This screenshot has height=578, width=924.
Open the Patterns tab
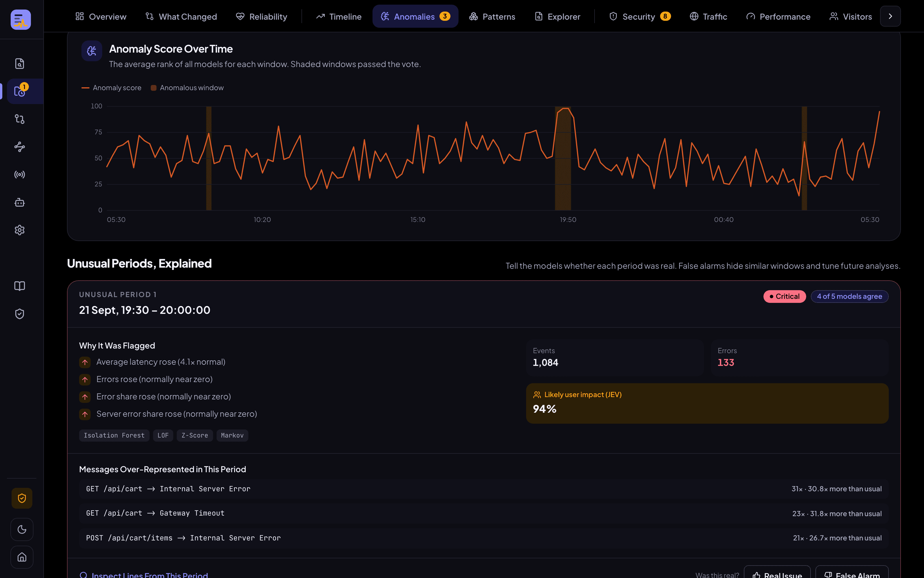click(x=492, y=16)
